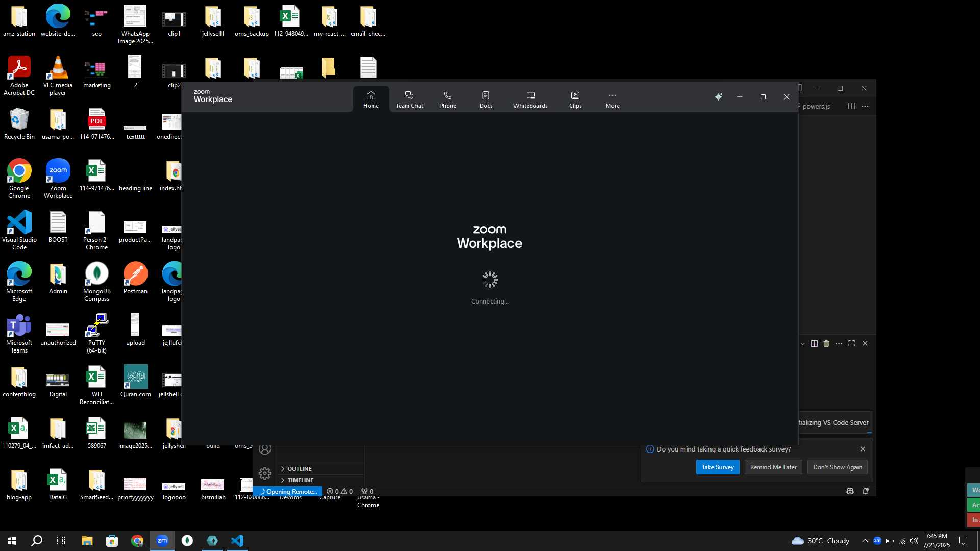Open Windows Search from taskbar
This screenshot has width=980, height=551.
point(37,541)
